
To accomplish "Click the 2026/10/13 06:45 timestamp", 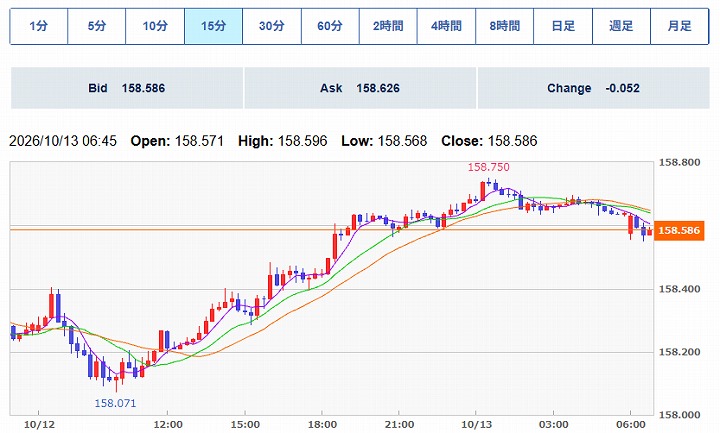I will pos(63,141).
